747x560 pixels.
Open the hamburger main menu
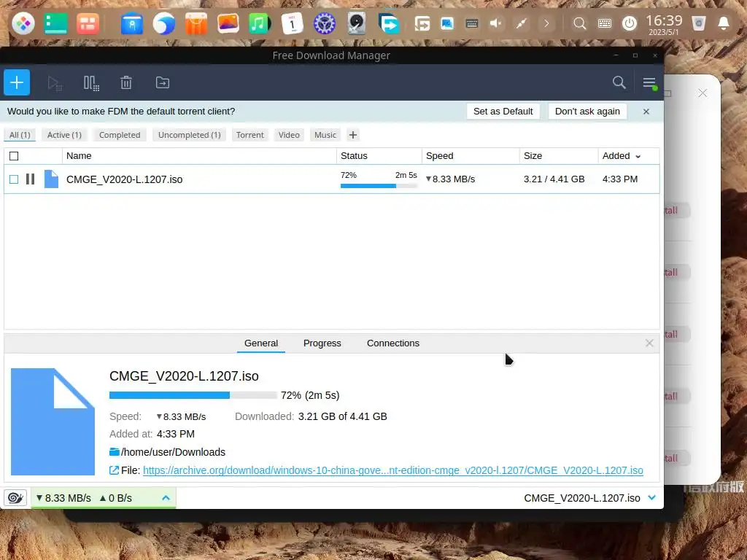coord(649,83)
